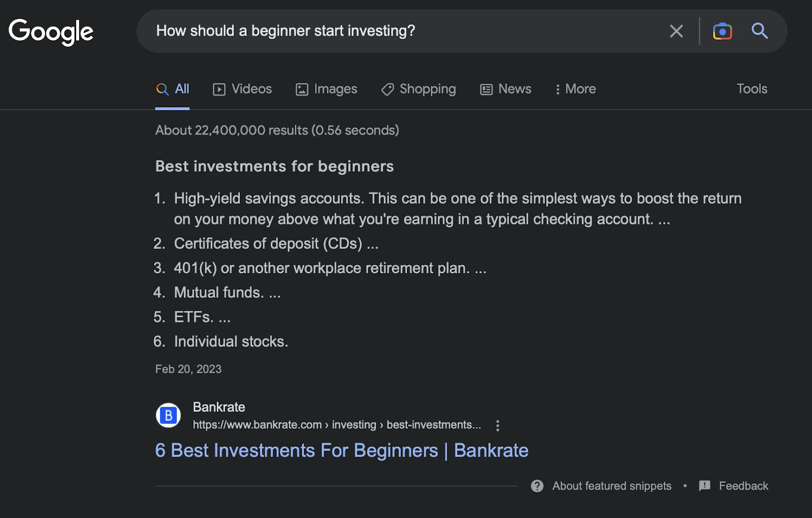
Task: Click the Images picture icon
Action: click(302, 89)
